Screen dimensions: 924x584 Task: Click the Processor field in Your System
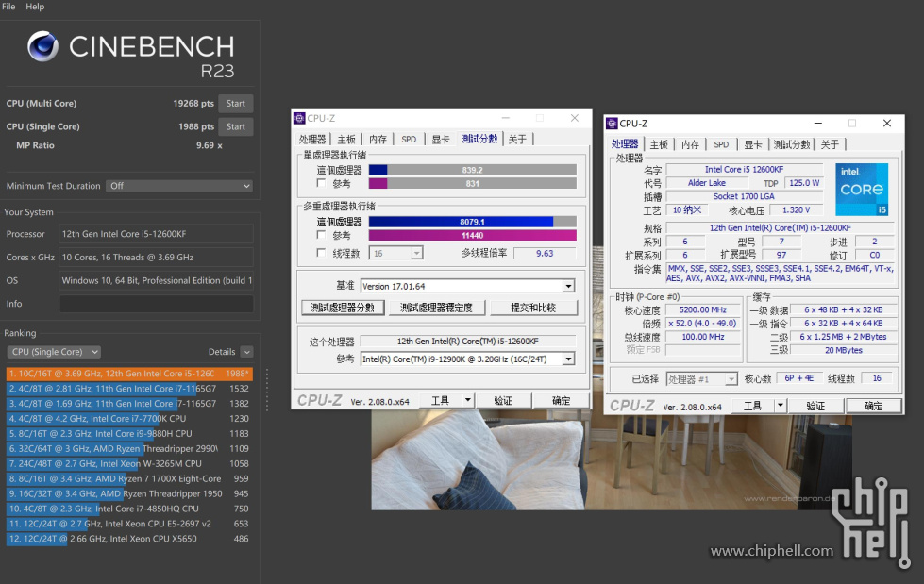pyautogui.click(x=156, y=234)
